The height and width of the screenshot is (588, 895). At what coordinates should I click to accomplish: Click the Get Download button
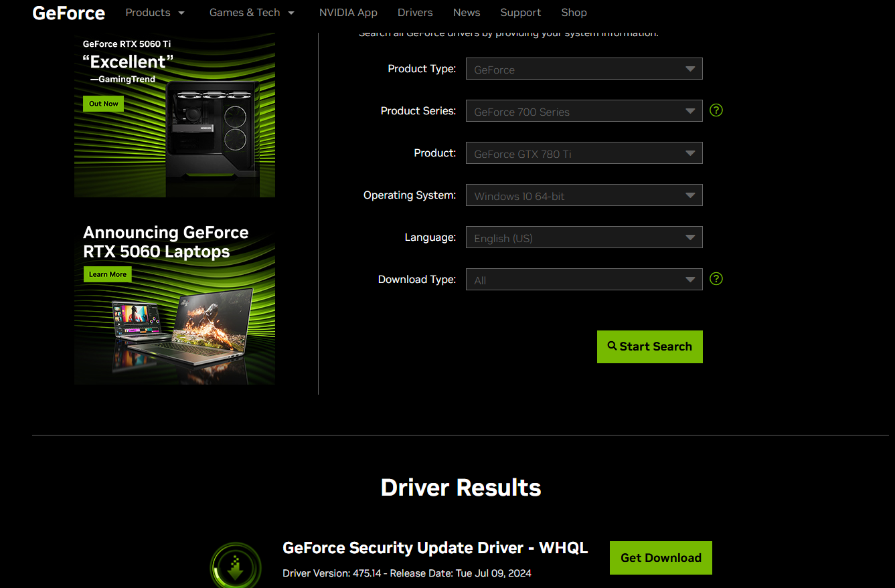661,558
